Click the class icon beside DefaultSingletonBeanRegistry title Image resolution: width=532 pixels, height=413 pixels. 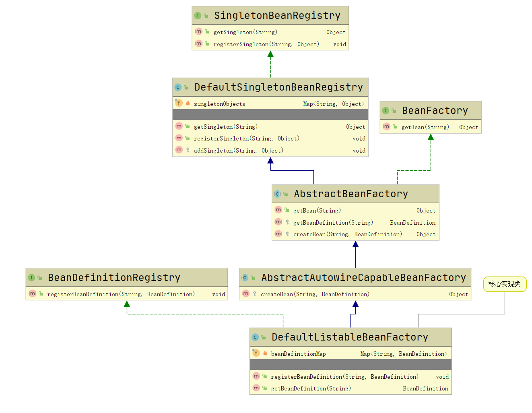click(178, 87)
